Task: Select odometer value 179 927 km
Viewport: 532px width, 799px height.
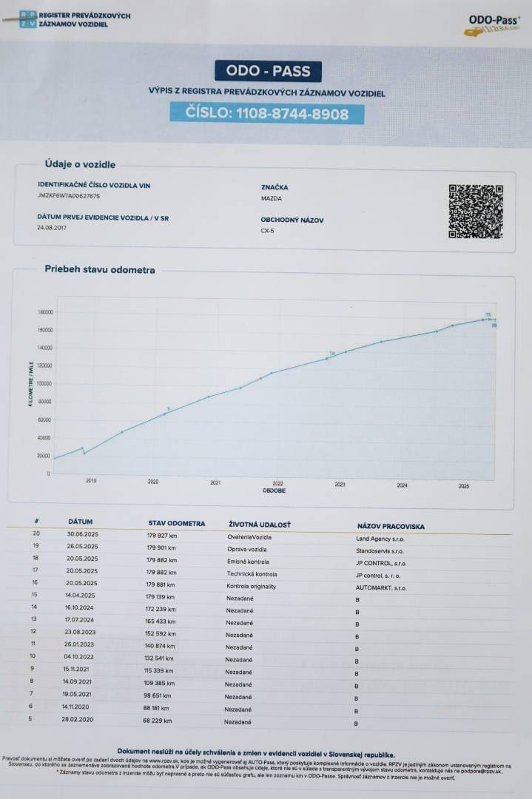Action: [x=162, y=536]
